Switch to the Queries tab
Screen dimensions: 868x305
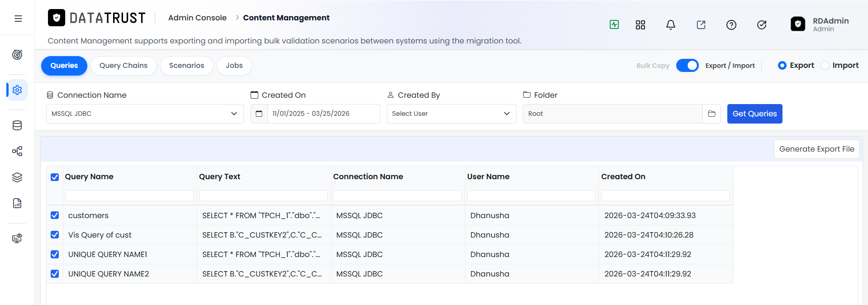point(64,66)
